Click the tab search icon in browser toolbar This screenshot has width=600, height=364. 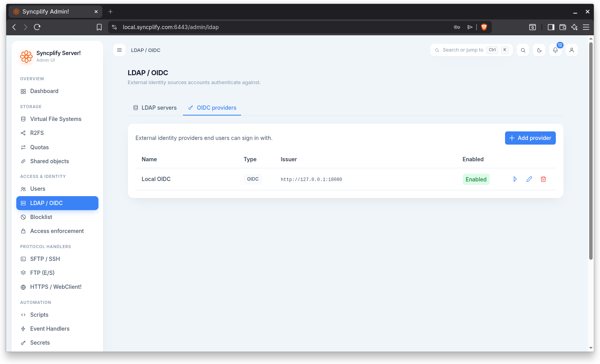(x=533, y=27)
